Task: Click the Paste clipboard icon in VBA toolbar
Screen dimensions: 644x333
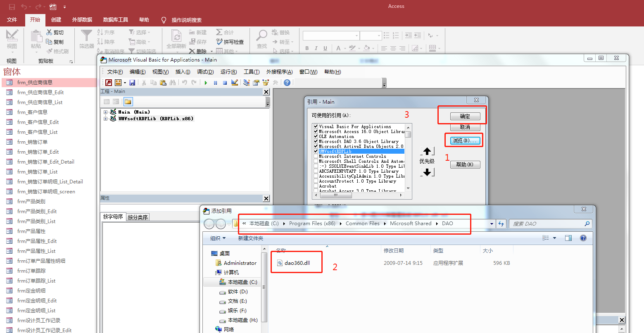Action: (163, 83)
